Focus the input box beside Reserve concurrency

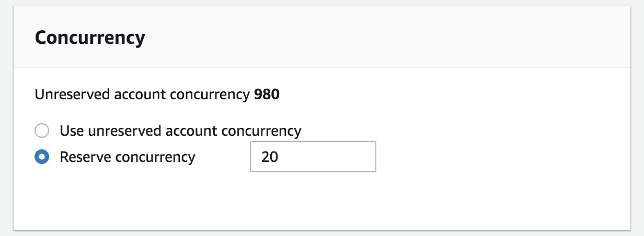pos(313,157)
